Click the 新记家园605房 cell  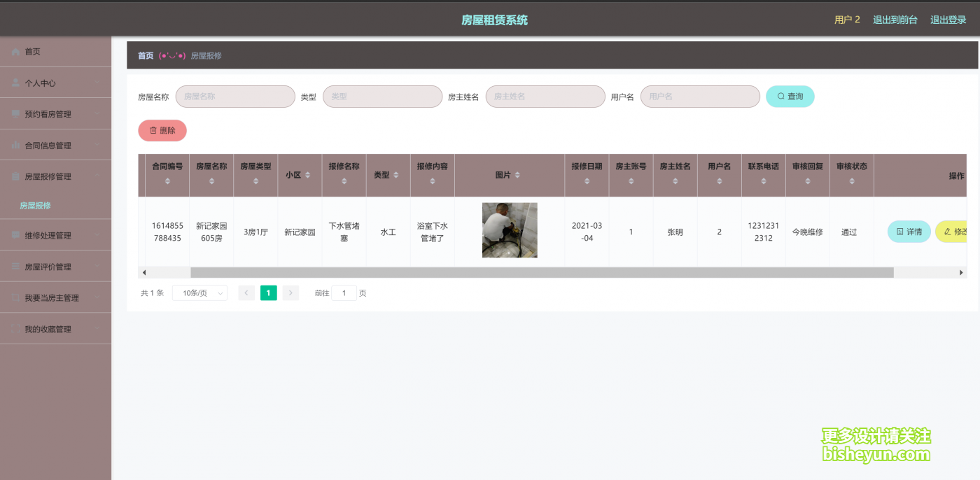click(211, 232)
